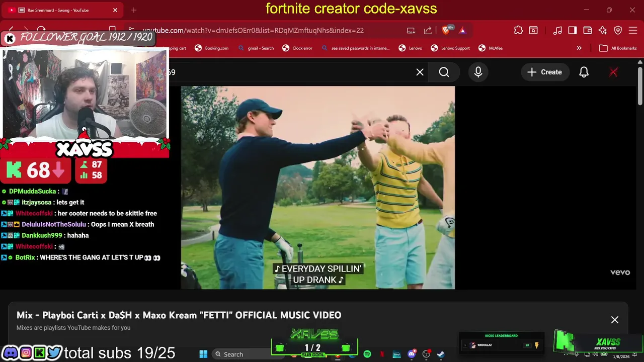644x362 pixels.
Task: Click the Windows Start button
Action: tap(203, 354)
